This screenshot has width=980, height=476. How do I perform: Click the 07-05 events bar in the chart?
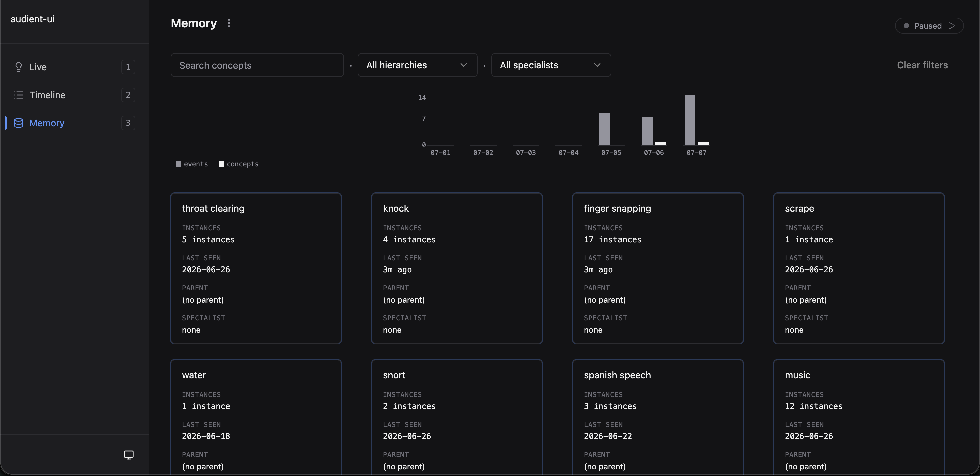[605, 129]
